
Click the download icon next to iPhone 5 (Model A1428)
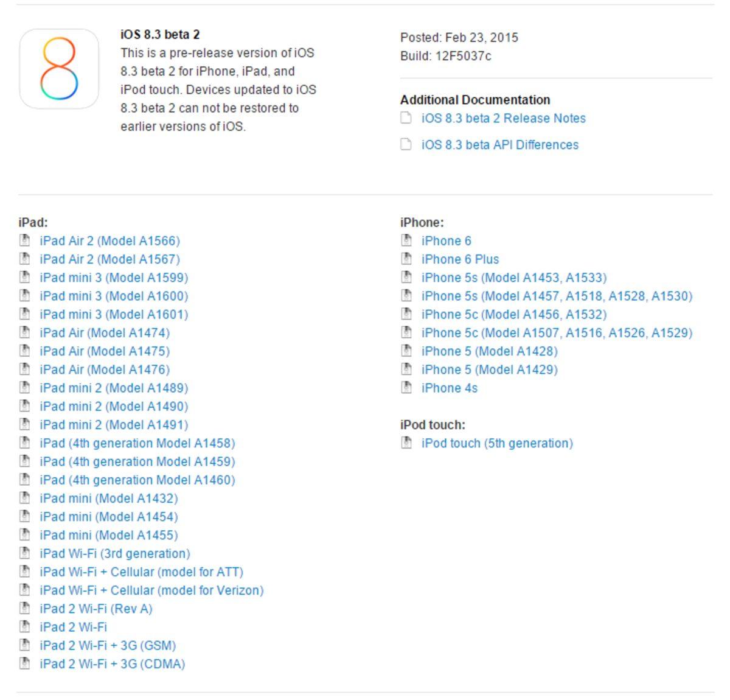406,351
